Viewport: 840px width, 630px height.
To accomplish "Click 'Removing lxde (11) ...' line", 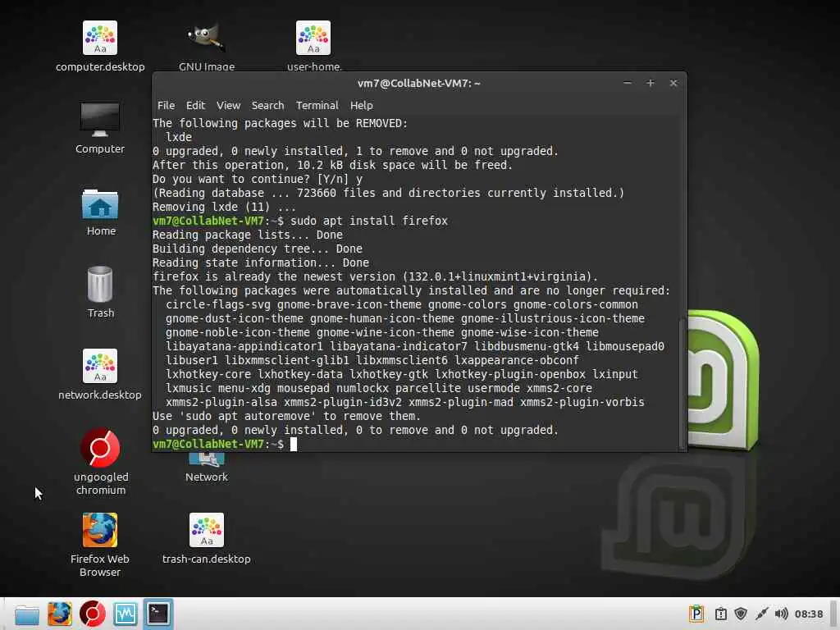I will tap(224, 207).
